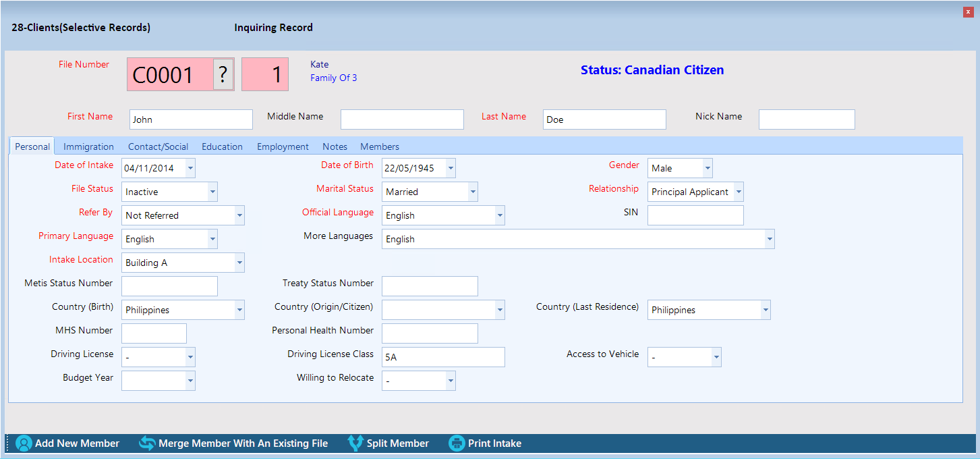Open the Intake Location dropdown

[x=239, y=263]
